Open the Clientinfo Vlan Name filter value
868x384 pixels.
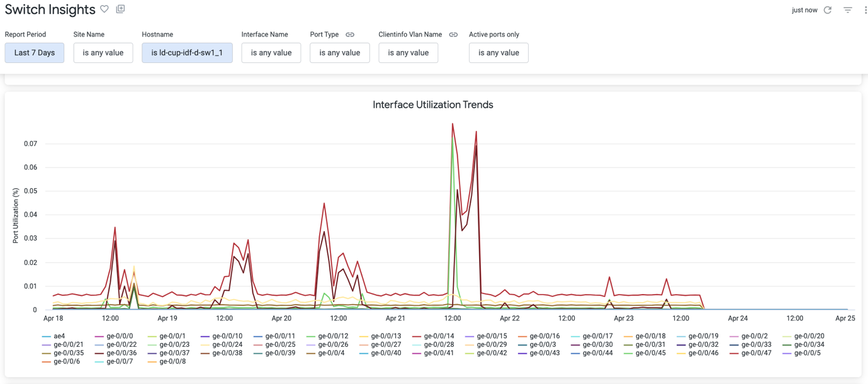point(408,53)
